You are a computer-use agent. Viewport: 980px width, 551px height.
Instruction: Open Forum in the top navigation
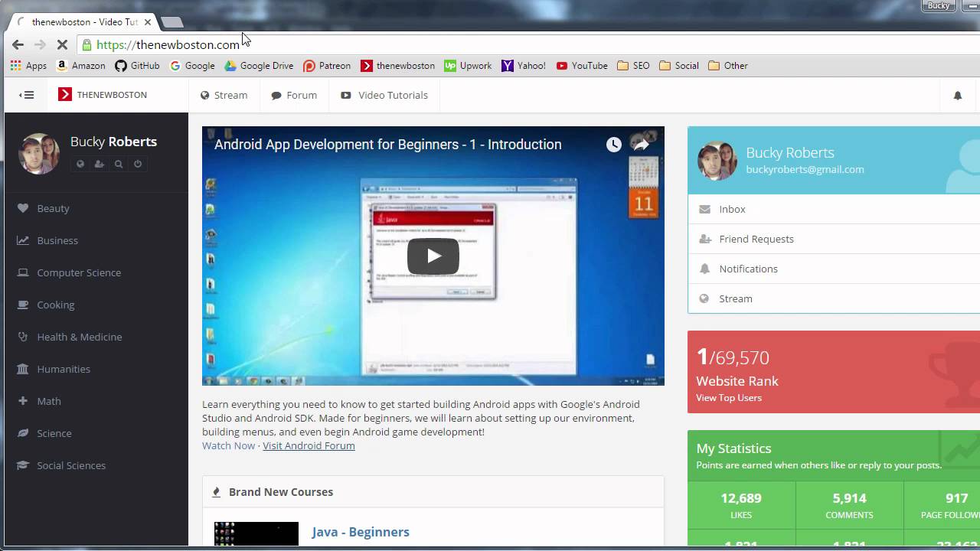click(x=294, y=96)
